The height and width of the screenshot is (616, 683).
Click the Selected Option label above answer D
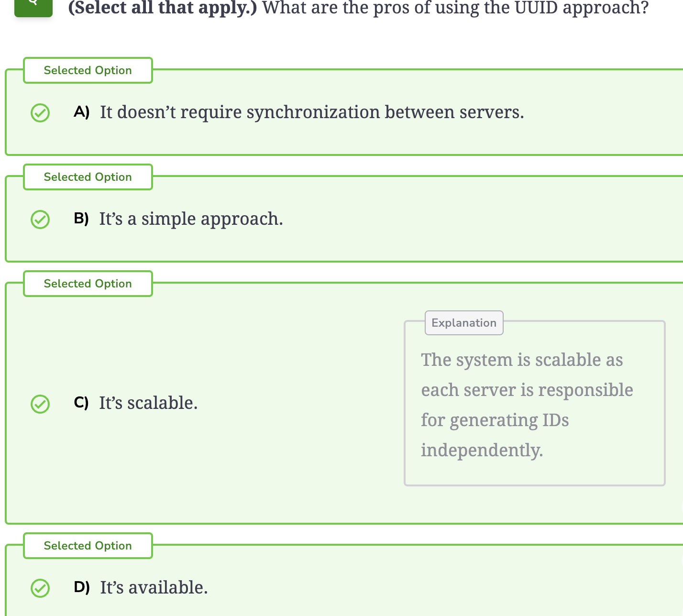tap(88, 546)
